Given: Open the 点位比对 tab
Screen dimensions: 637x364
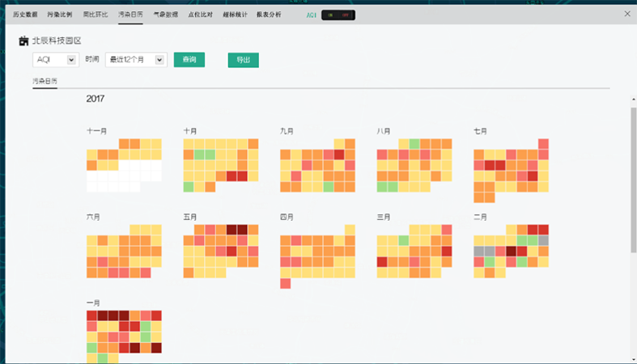Looking at the screenshot, I should point(199,15).
